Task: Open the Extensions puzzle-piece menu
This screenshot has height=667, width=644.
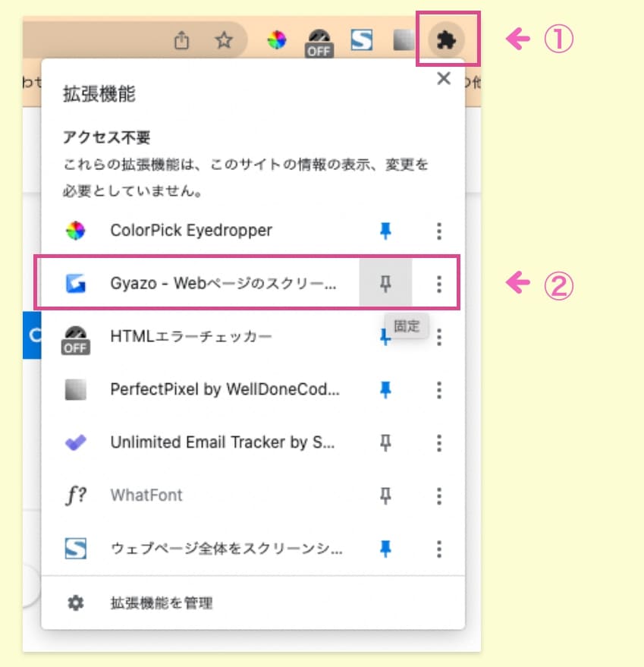Action: point(446,40)
